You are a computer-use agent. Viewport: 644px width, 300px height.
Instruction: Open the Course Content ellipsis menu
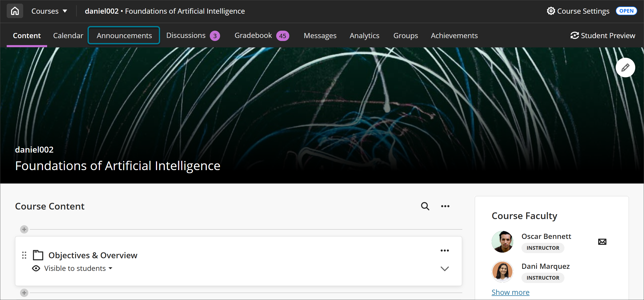coord(445,206)
